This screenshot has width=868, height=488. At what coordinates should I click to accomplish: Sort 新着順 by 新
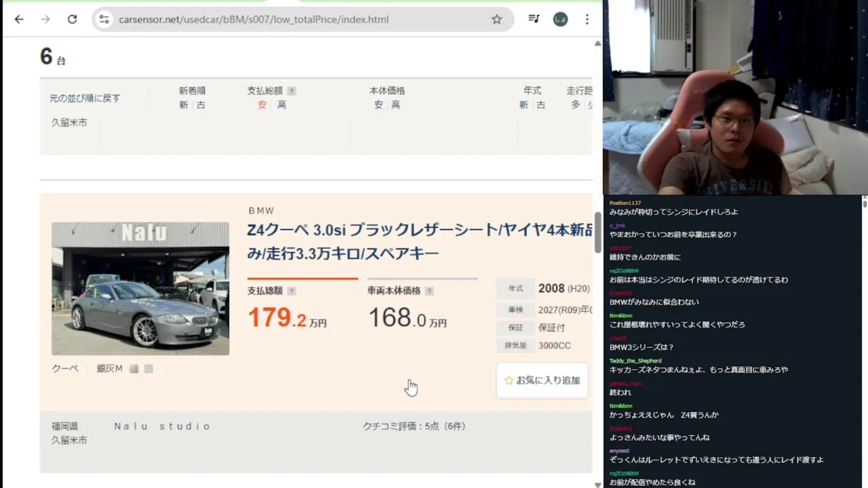click(183, 105)
